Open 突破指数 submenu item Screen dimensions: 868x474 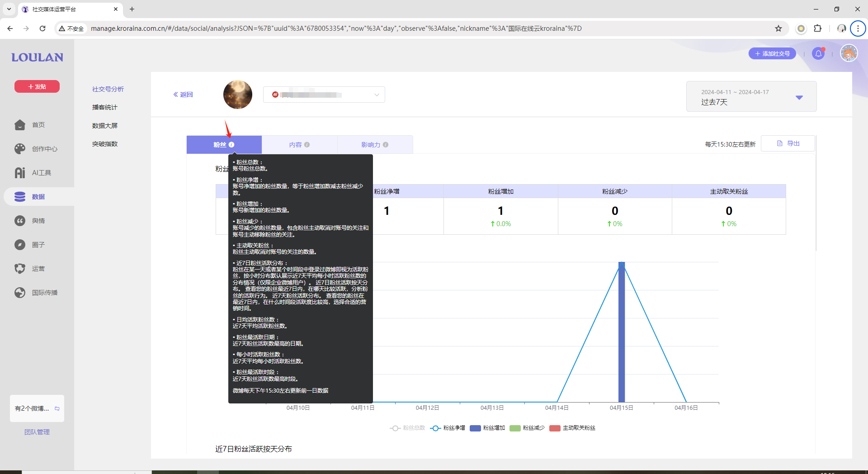point(105,144)
